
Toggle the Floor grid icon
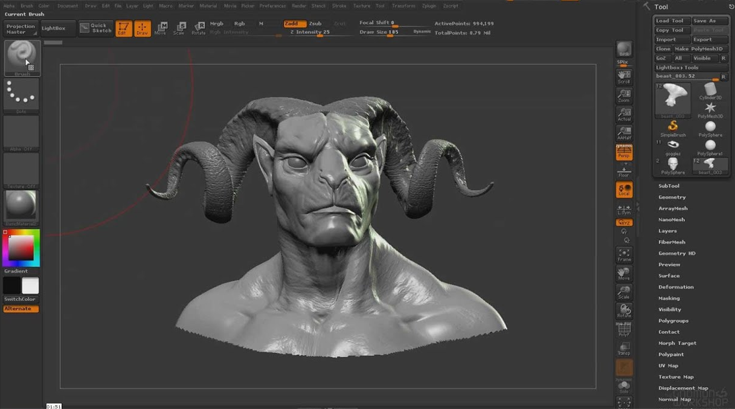[x=624, y=171]
